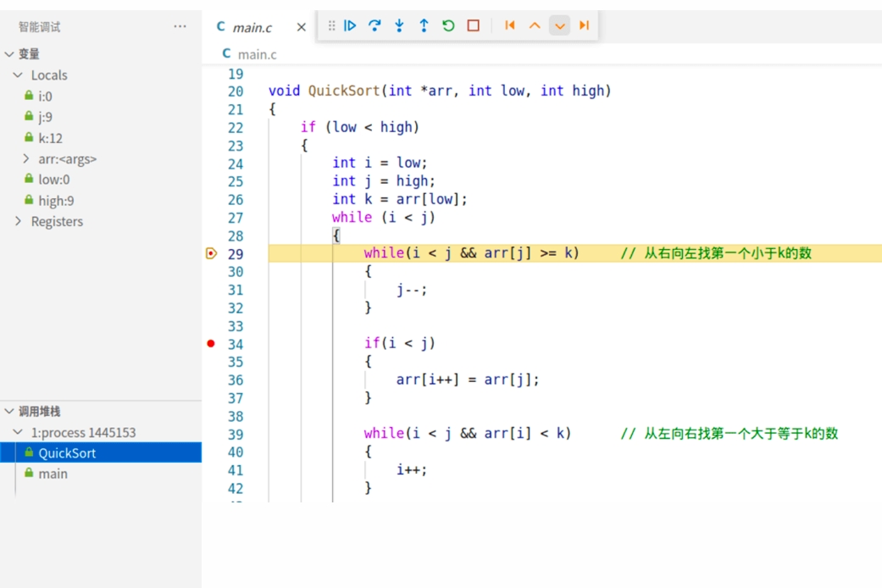Collapse the 1:process 1445153 thread

pos(18,432)
